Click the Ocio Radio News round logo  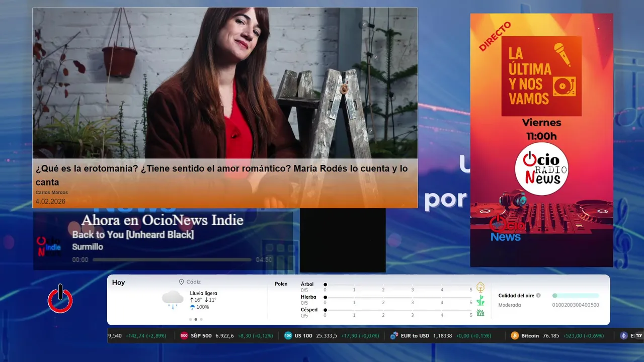pyautogui.click(x=541, y=168)
